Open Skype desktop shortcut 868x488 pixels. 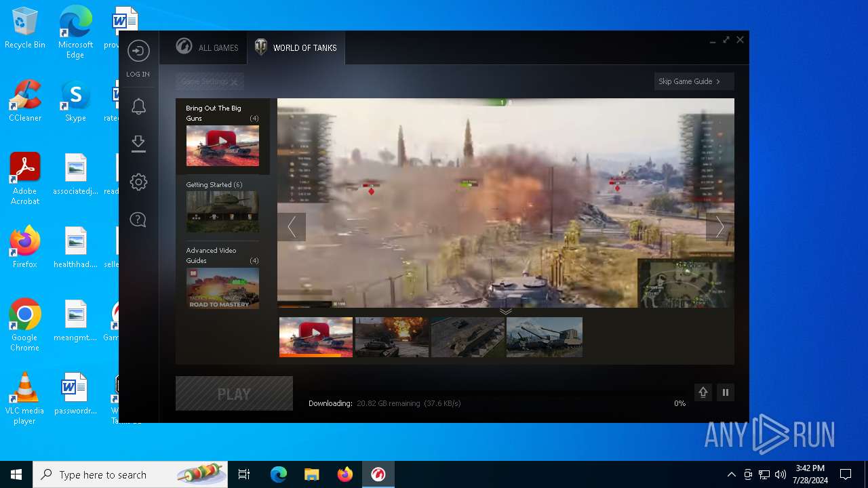(75, 101)
